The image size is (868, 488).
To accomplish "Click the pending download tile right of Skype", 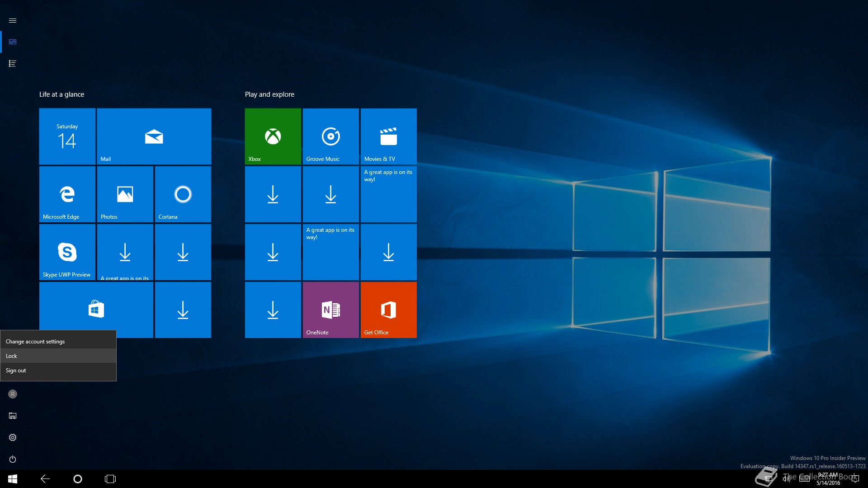I will click(125, 252).
